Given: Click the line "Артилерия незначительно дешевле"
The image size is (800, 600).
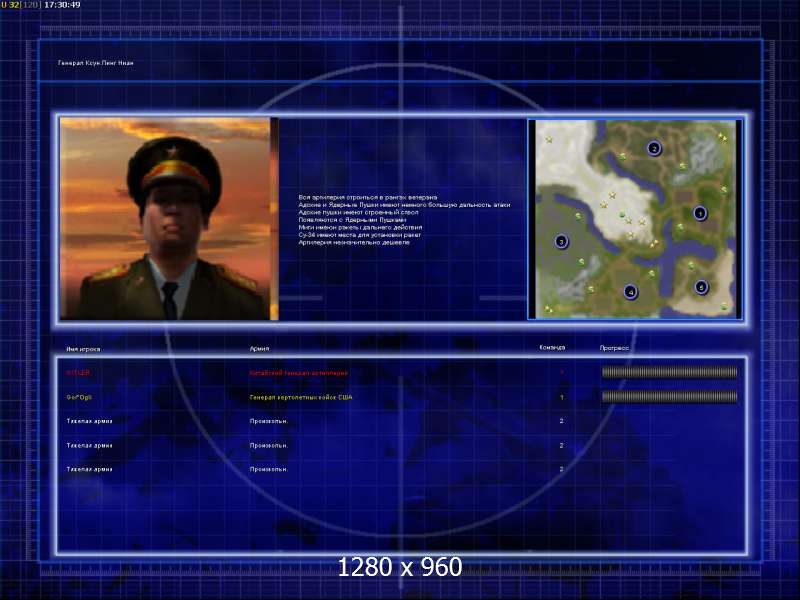Looking at the screenshot, I should [354, 243].
